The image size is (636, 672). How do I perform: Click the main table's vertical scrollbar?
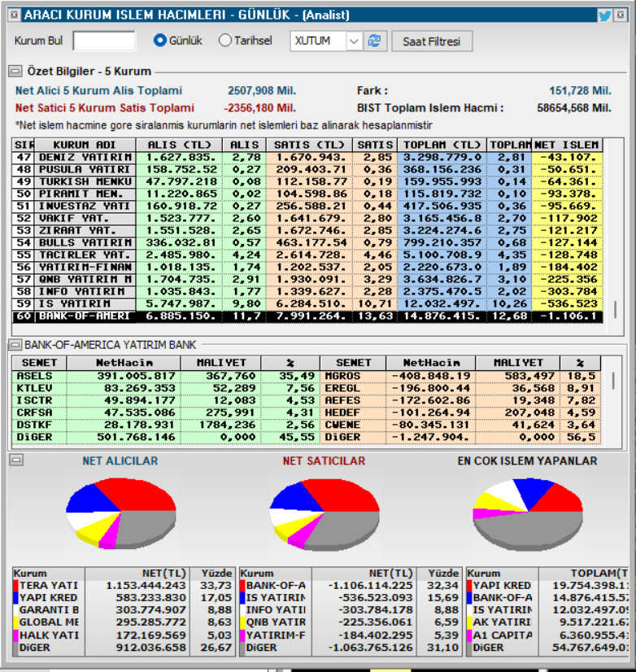(x=616, y=309)
